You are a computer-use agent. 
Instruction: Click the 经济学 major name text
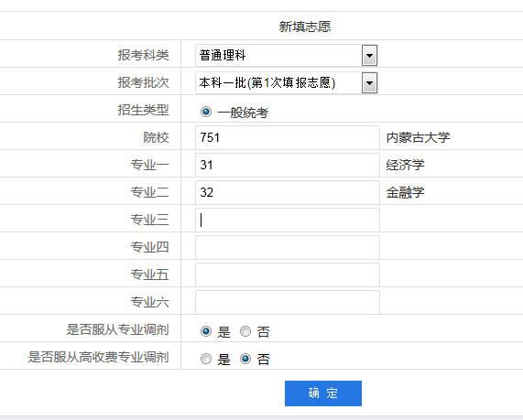click(x=405, y=165)
